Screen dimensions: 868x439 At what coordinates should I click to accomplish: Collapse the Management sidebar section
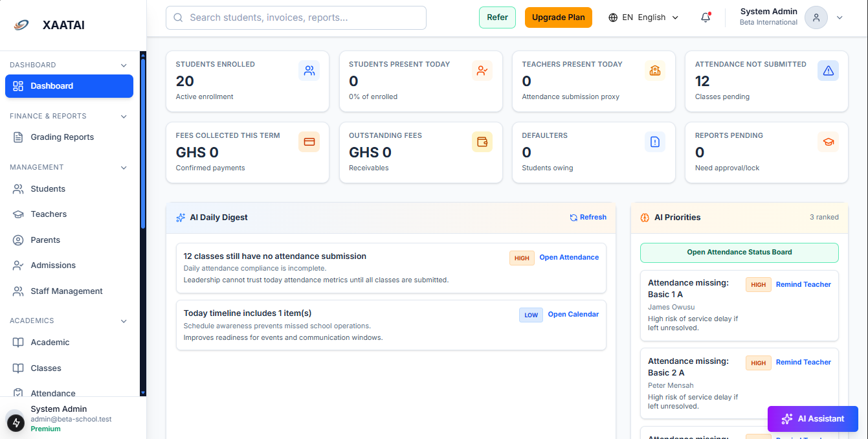tap(124, 168)
